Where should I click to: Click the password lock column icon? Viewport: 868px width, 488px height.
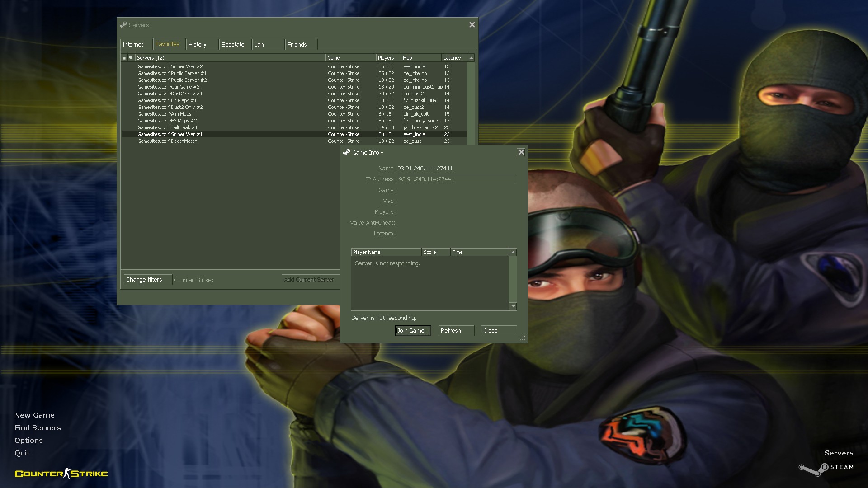click(x=124, y=58)
